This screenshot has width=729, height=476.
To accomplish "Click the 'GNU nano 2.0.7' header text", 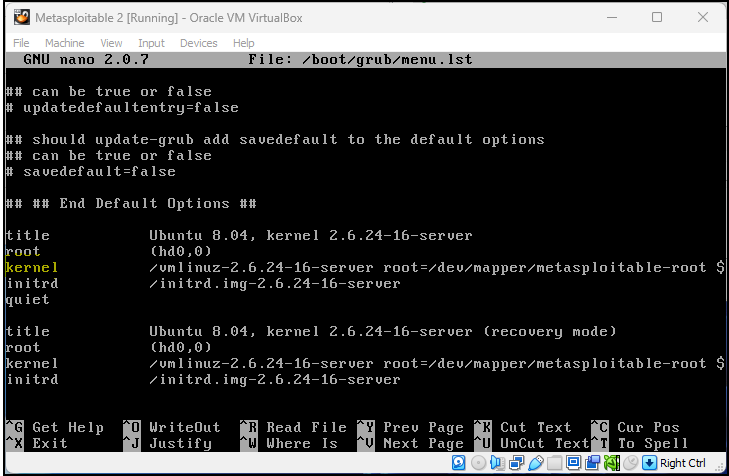I will coord(86,60).
